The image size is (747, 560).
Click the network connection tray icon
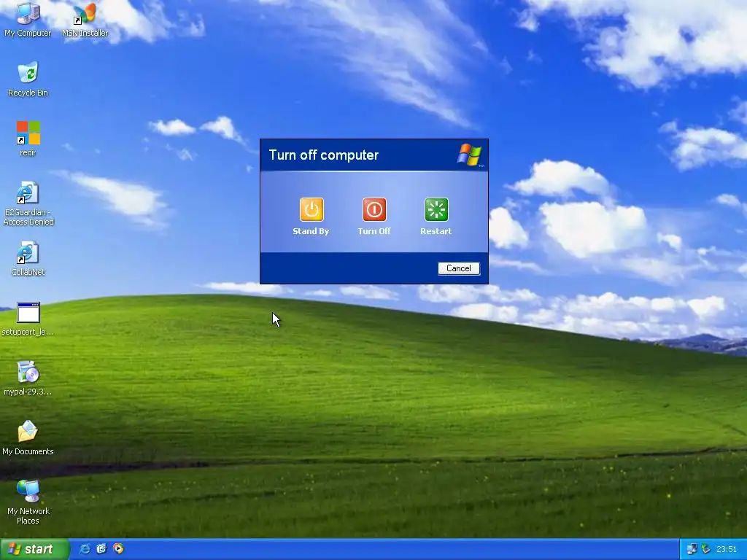[692, 550]
